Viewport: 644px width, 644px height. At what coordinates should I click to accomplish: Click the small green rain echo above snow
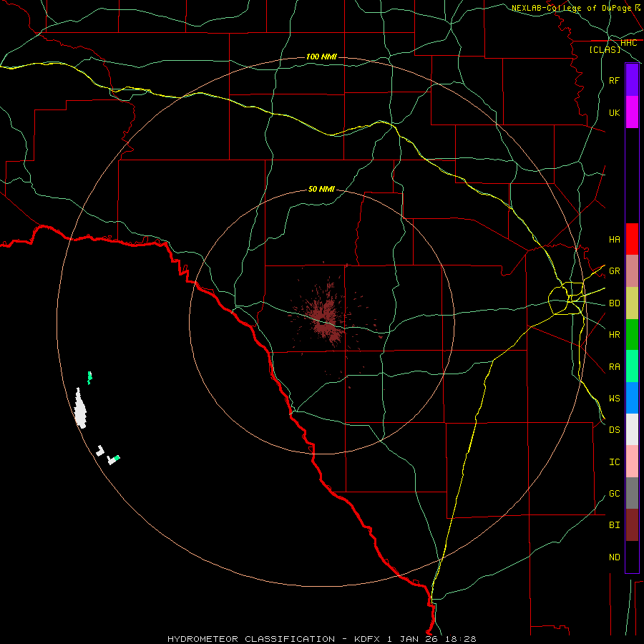tap(89, 377)
